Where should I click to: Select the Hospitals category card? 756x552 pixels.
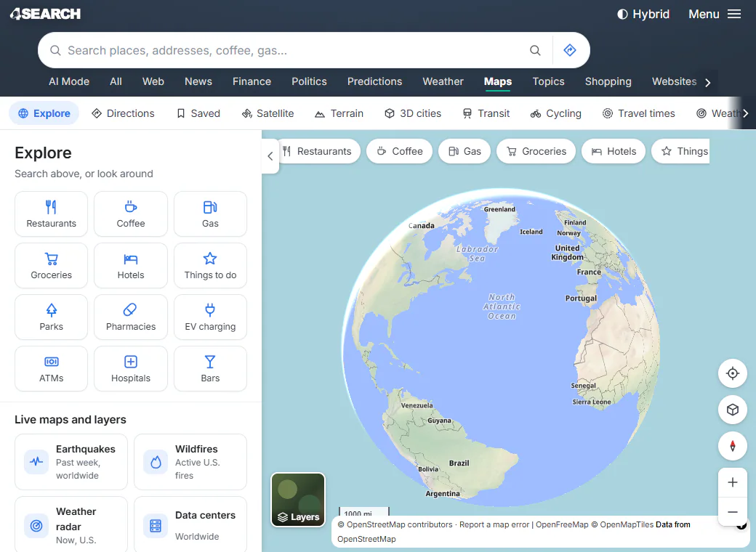coord(131,368)
